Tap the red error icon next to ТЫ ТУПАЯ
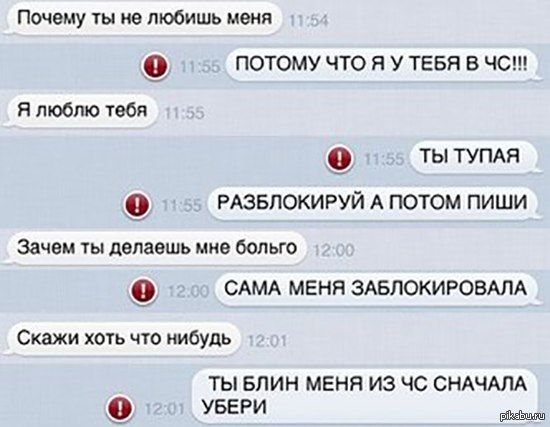Screen dimensions: 550x427 tap(339, 158)
